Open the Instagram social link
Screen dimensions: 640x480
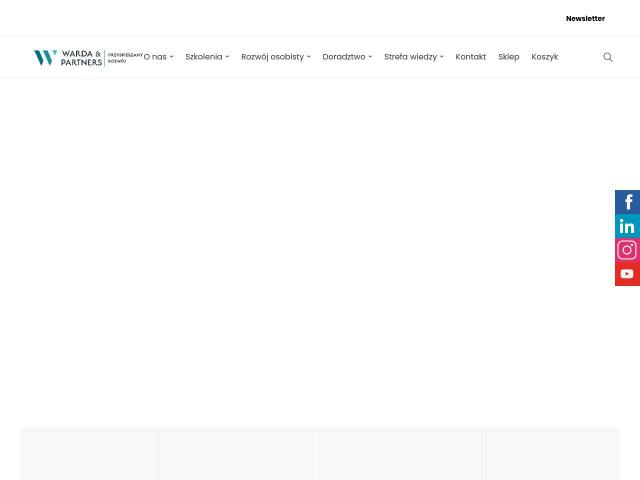pyautogui.click(x=627, y=250)
